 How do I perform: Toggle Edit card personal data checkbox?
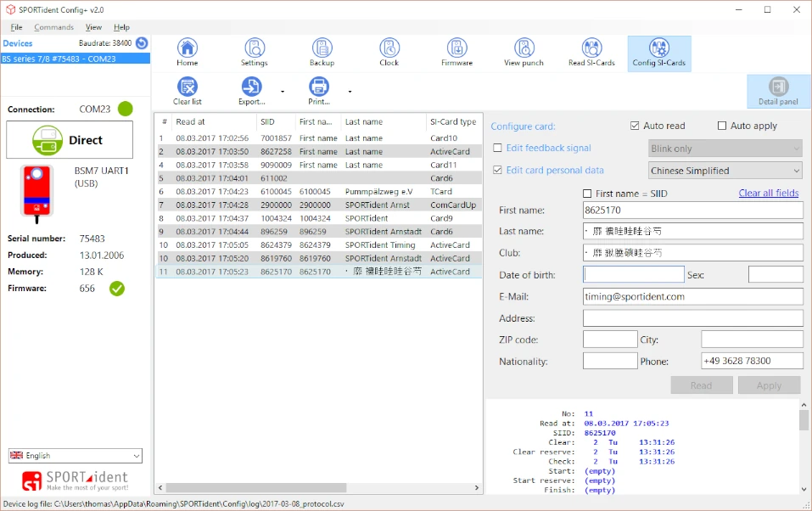(498, 170)
